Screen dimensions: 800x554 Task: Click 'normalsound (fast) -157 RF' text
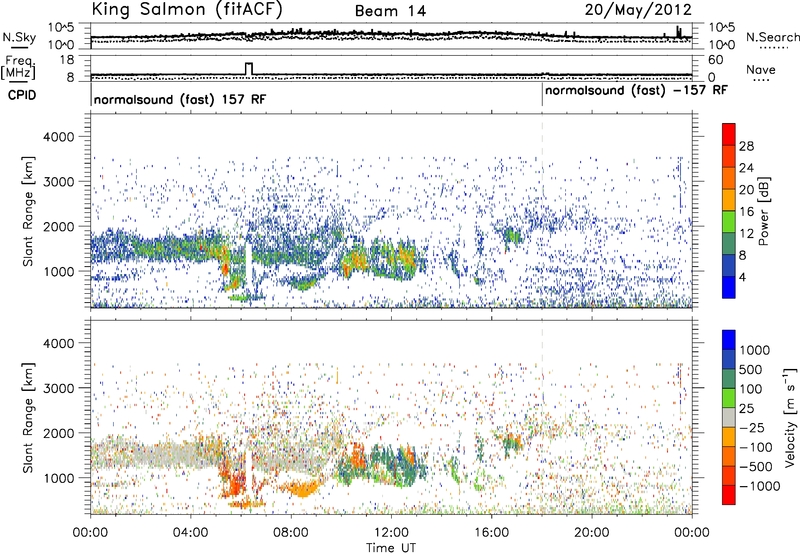coord(636,91)
